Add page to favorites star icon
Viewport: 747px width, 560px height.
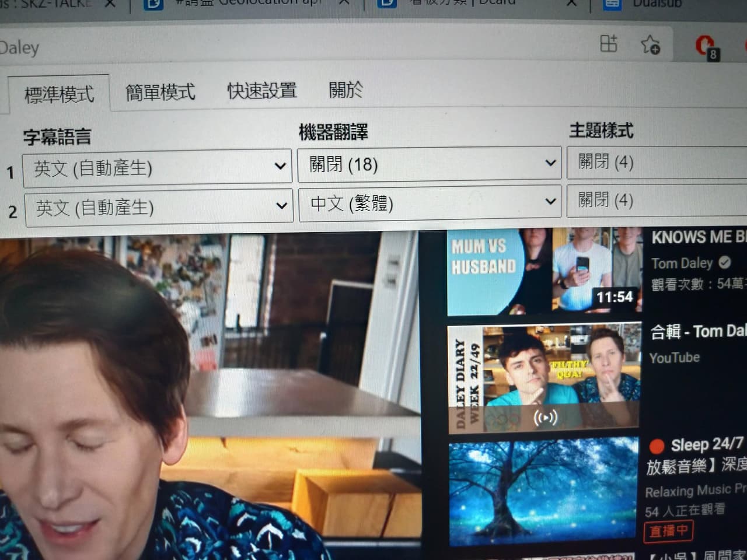coord(650,45)
